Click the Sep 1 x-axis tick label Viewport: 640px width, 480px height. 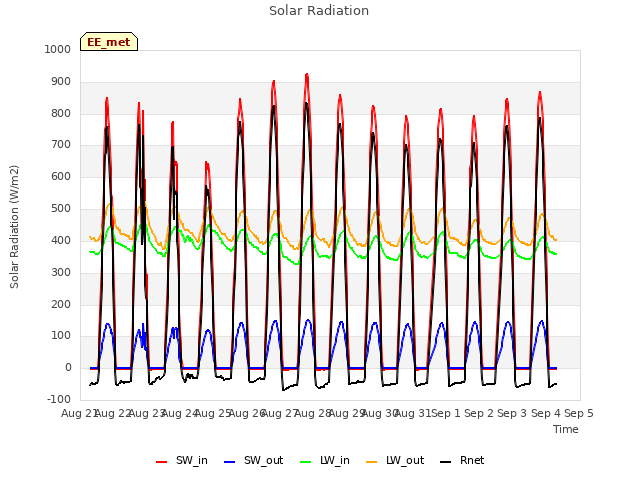coord(446,413)
